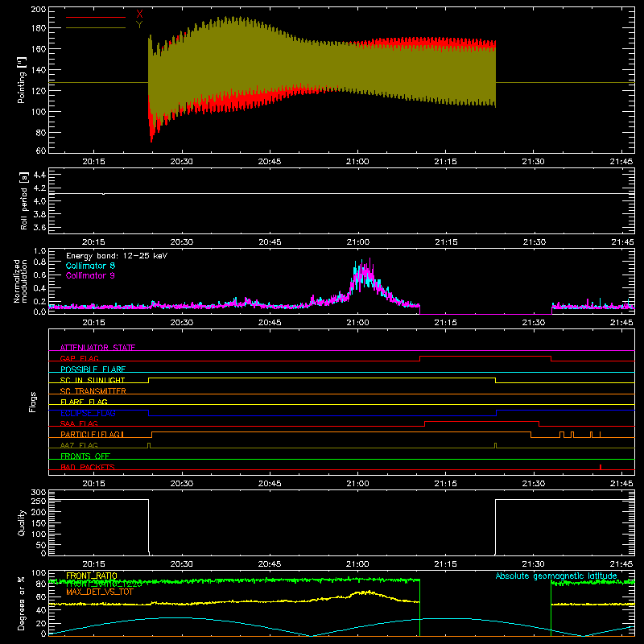
Task: Click the GAP_FLAG label
Action: tap(79, 358)
